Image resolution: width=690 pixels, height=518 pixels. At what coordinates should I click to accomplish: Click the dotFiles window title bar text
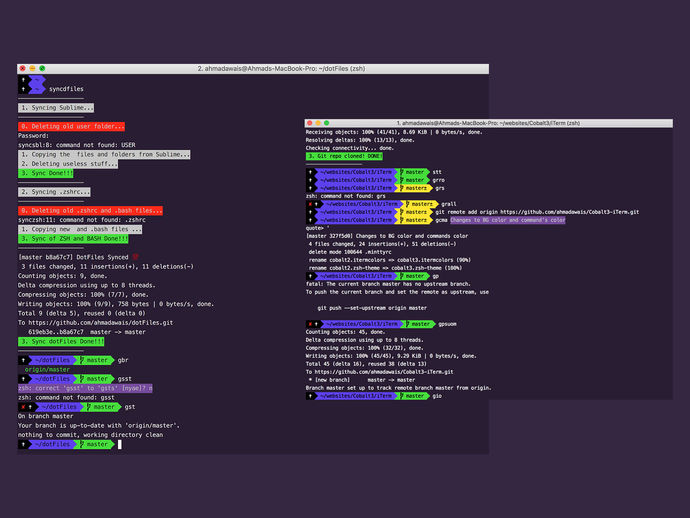[x=281, y=69]
